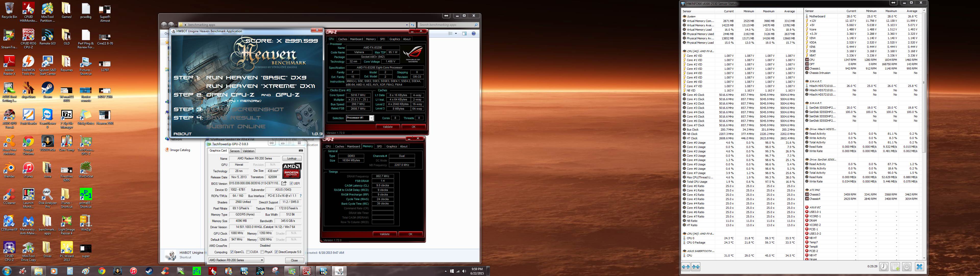Click the volume speaker icon in system tray

pyautogui.click(x=464, y=271)
